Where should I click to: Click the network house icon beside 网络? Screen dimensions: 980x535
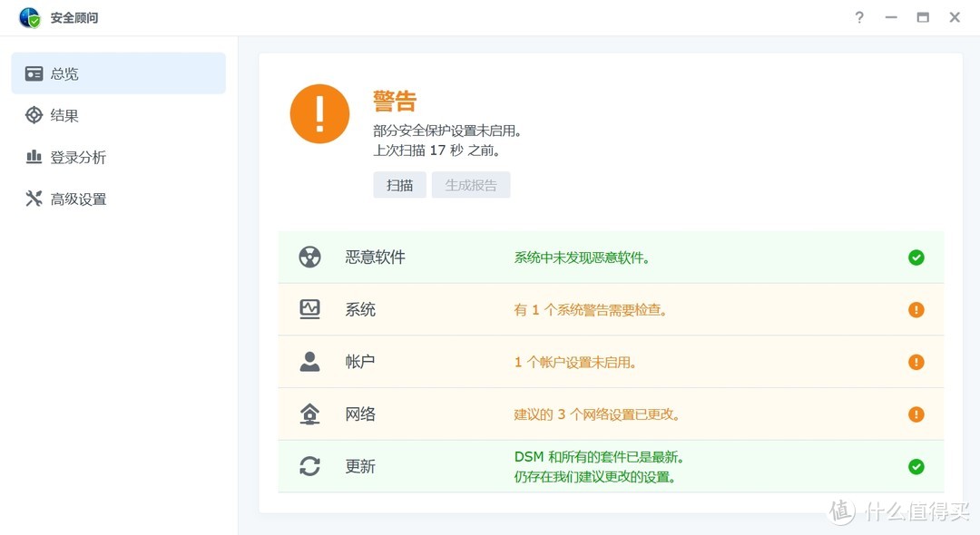click(309, 413)
